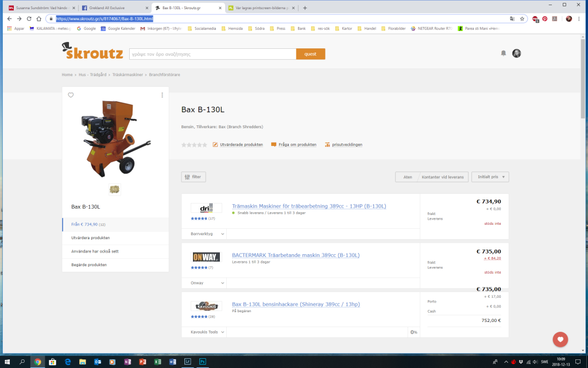Go back in browser history
This screenshot has width=588, height=368.
pyautogui.click(x=9, y=18)
